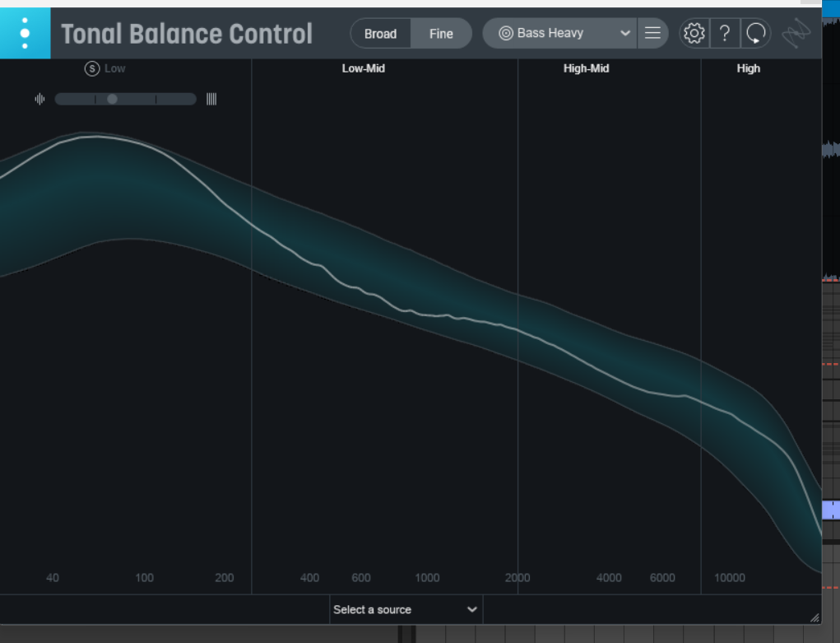Click the 1000 frequency axis label
Image resolution: width=840 pixels, height=643 pixels.
click(x=427, y=578)
